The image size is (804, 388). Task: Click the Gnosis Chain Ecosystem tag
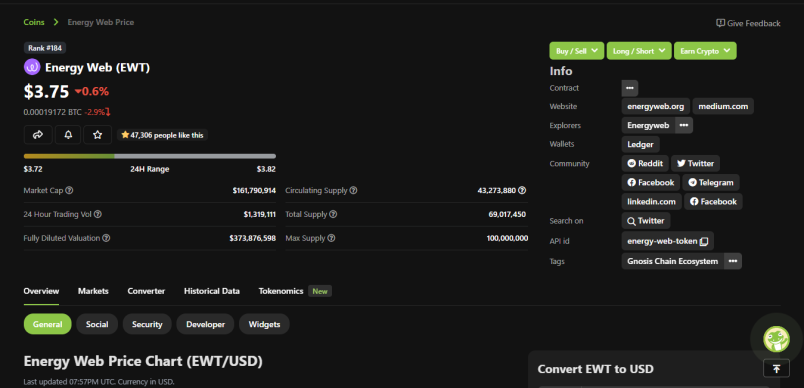pos(672,261)
